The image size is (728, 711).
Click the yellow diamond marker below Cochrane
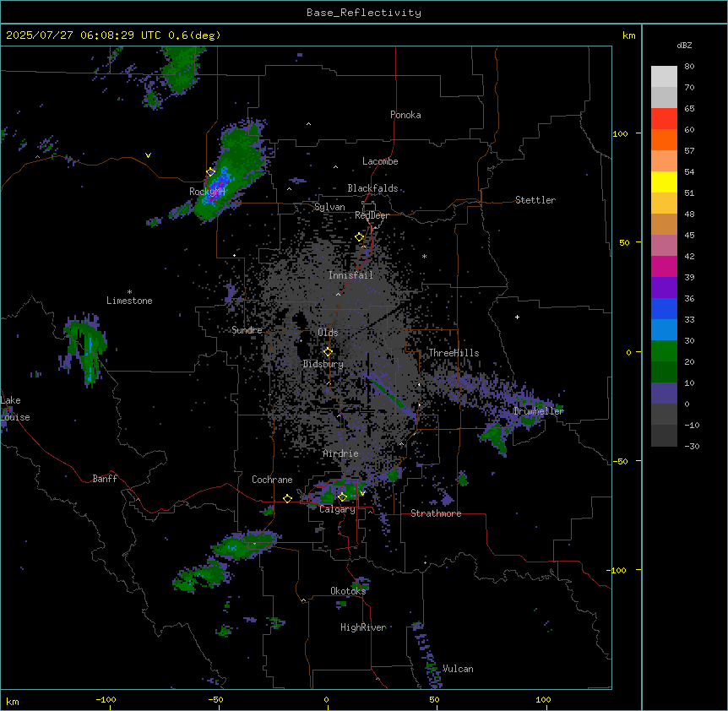pyautogui.click(x=287, y=498)
